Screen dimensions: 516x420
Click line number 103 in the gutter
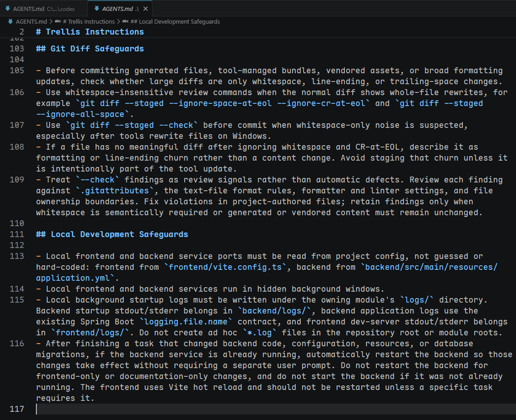(17, 49)
